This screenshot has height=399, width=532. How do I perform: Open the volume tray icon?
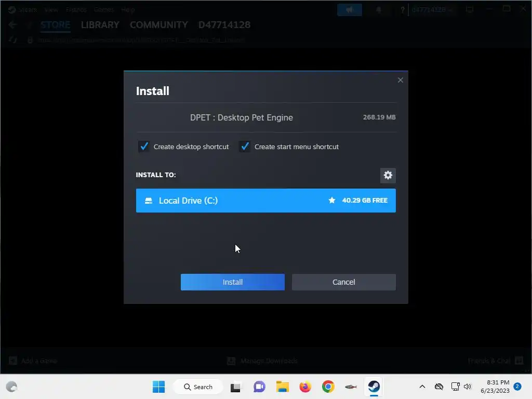[x=468, y=387]
